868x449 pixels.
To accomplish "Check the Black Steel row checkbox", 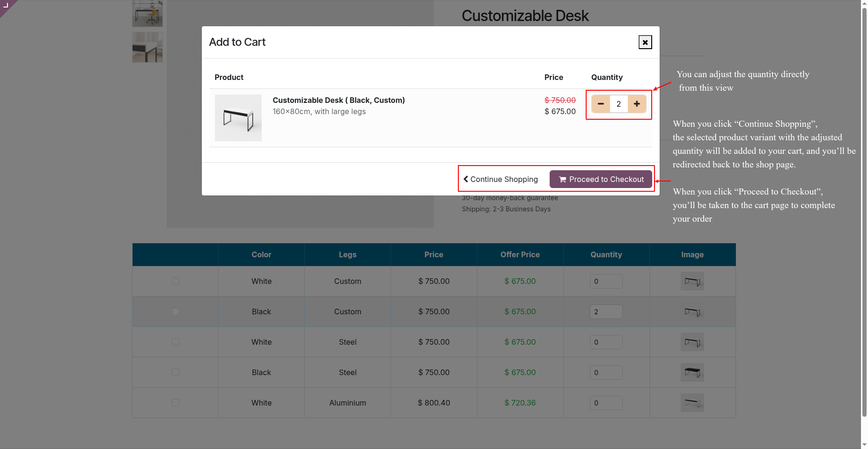I will click(x=176, y=372).
